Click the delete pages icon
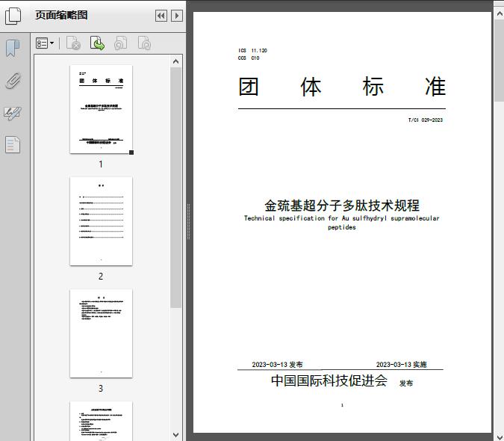 coord(73,44)
